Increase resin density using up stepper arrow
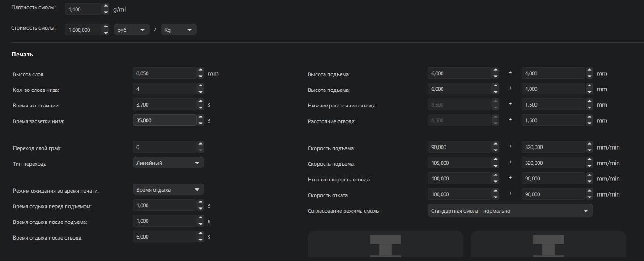Image resolution: width=644 pixels, height=261 pixels. 106,6
